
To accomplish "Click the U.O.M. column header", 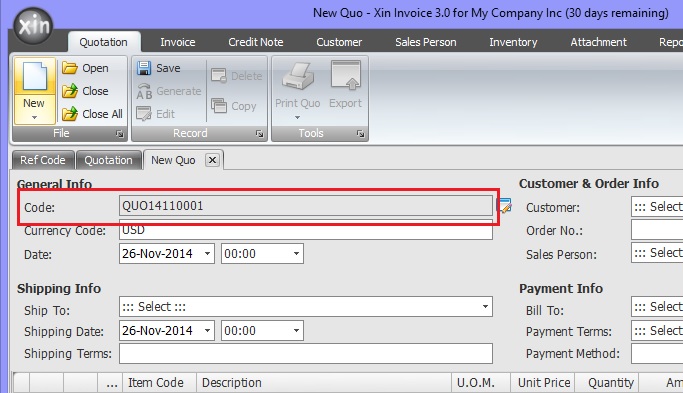I will tap(481, 383).
